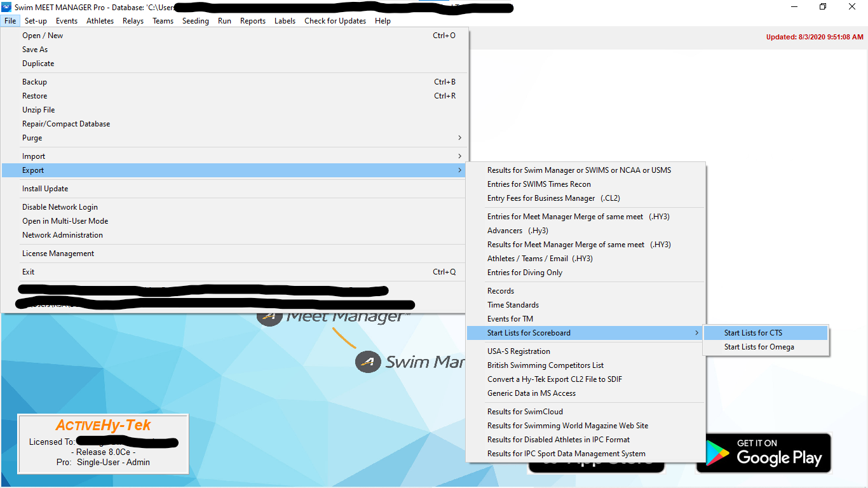Image resolution: width=868 pixels, height=488 pixels.
Task: Choose Open / New from File menu
Action: (x=234, y=36)
